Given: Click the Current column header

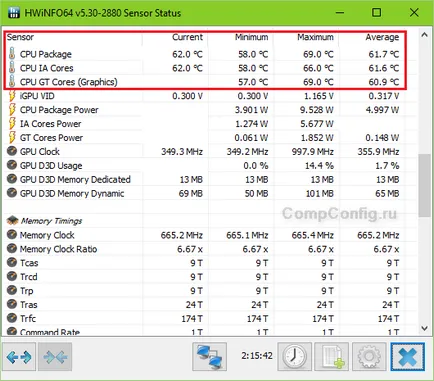Looking at the screenshot, I should click(x=187, y=37).
